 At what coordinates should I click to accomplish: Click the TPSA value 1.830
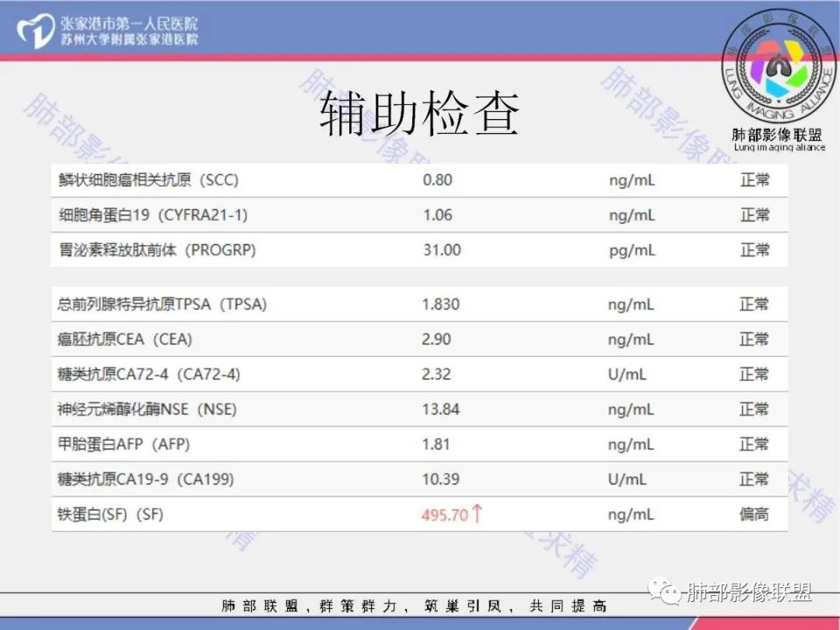click(440, 304)
